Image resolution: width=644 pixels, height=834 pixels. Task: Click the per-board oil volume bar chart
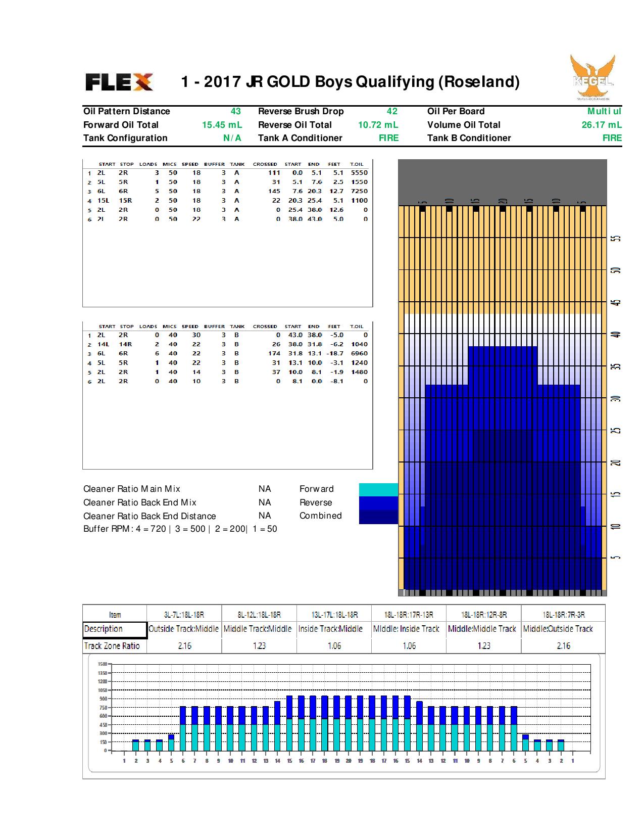344,713
